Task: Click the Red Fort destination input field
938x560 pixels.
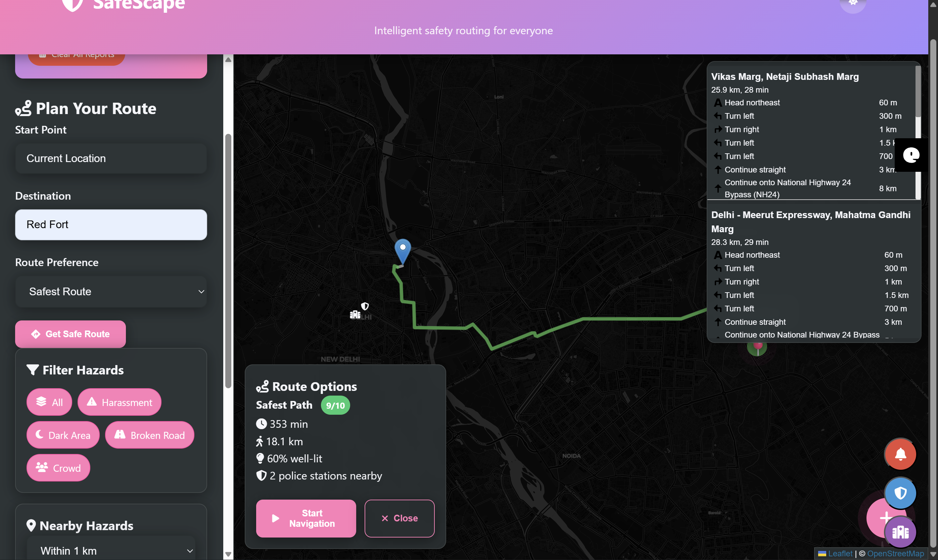Action: click(x=111, y=224)
